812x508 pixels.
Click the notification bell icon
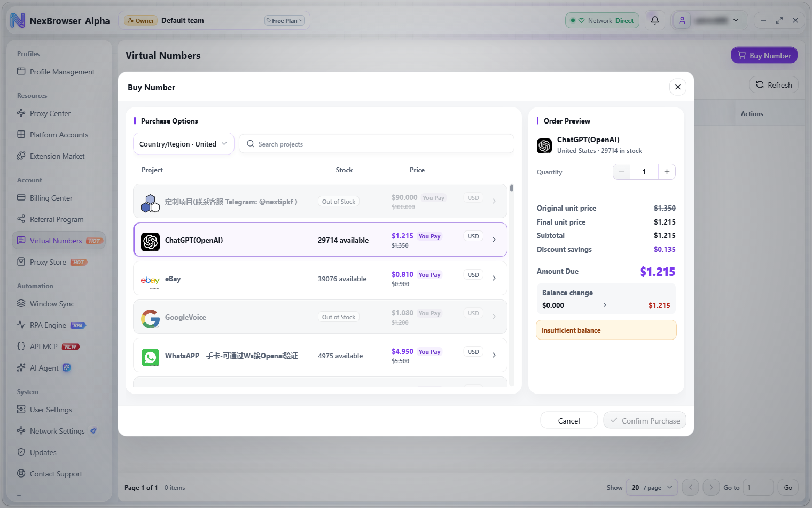[x=654, y=20]
